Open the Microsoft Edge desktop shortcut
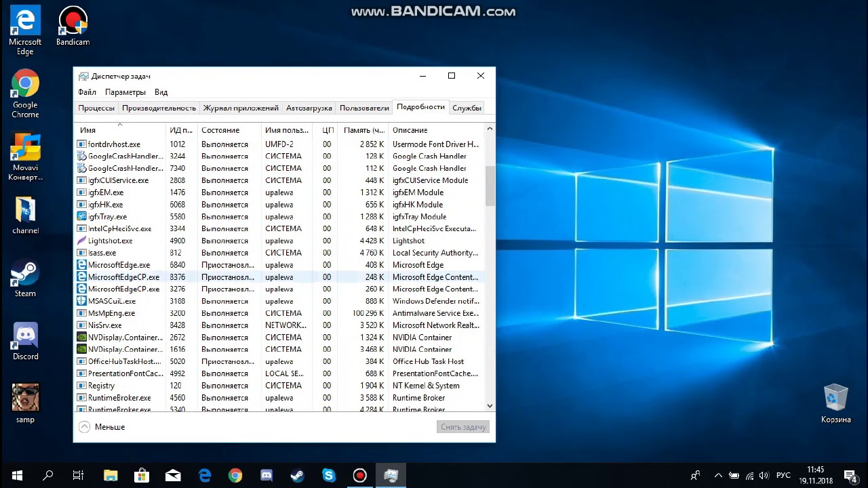Screen dimensions: 868x488 (25, 31)
